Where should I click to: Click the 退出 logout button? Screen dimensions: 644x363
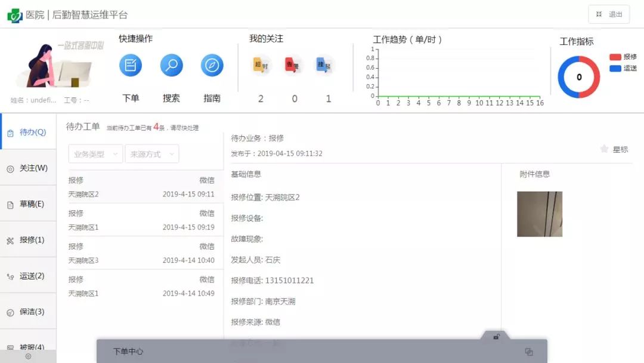615,14
